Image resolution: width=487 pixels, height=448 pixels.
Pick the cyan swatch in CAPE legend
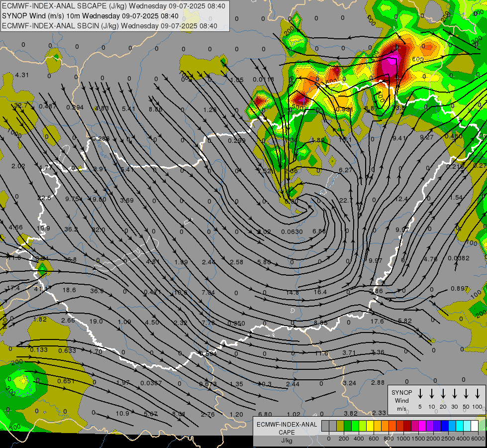[x=459, y=426]
